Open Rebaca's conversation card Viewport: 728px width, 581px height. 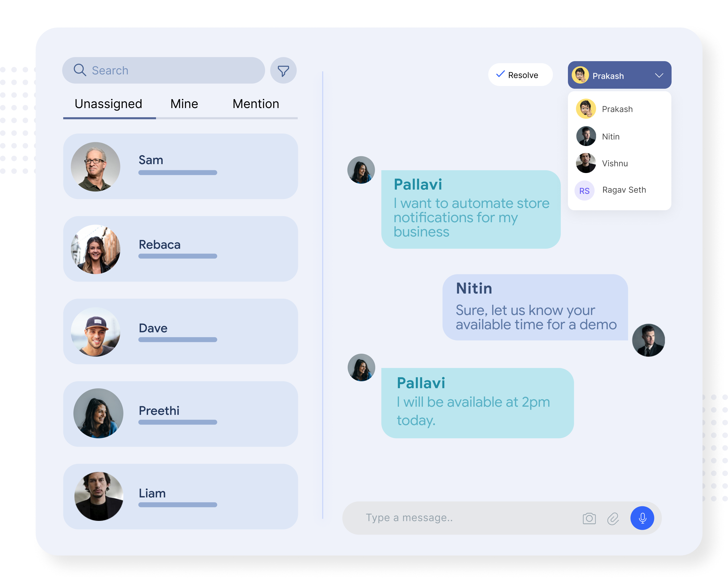pyautogui.click(x=180, y=249)
